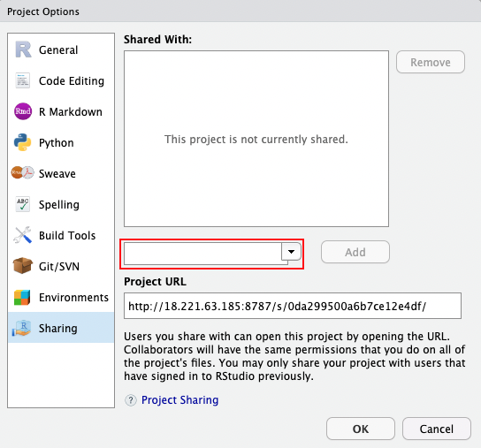Click inside the Project URL text field
This screenshot has height=448, width=481.
click(x=293, y=306)
